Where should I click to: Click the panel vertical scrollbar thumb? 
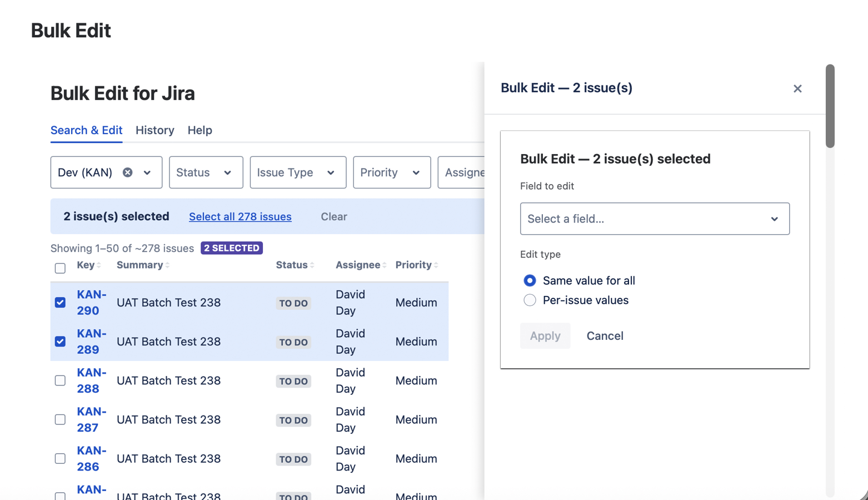pos(830,106)
